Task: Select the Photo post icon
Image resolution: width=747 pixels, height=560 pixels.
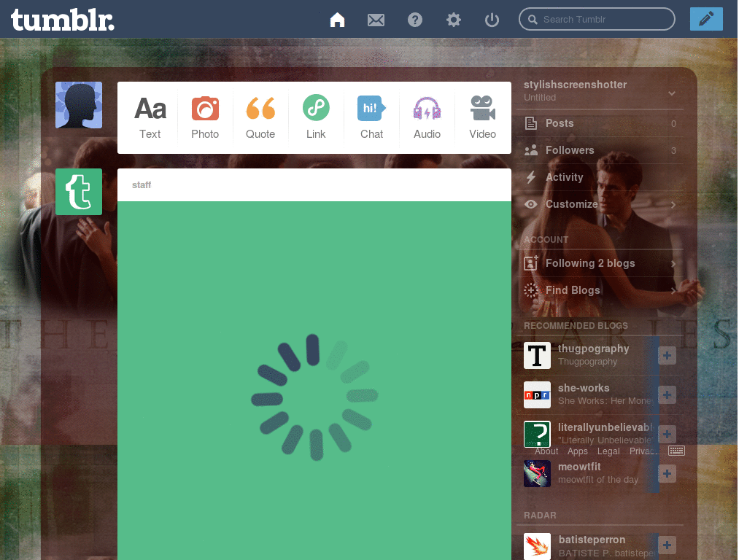Action: click(x=205, y=117)
